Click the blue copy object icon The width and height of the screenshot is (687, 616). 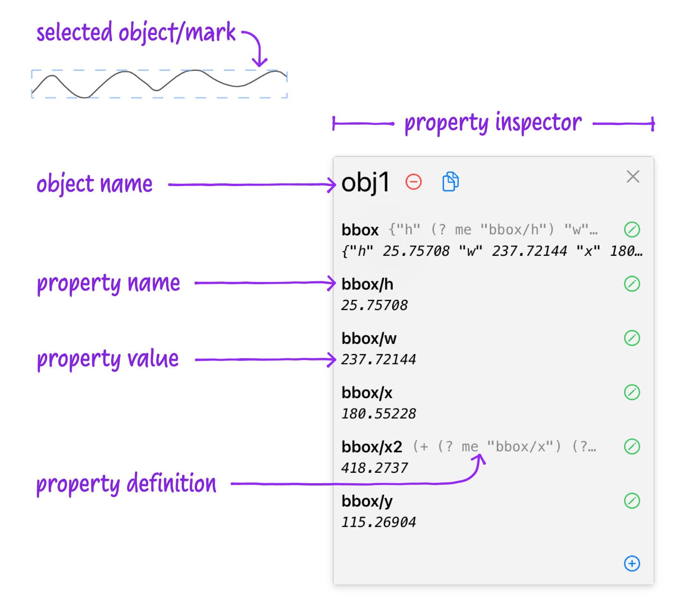450,182
